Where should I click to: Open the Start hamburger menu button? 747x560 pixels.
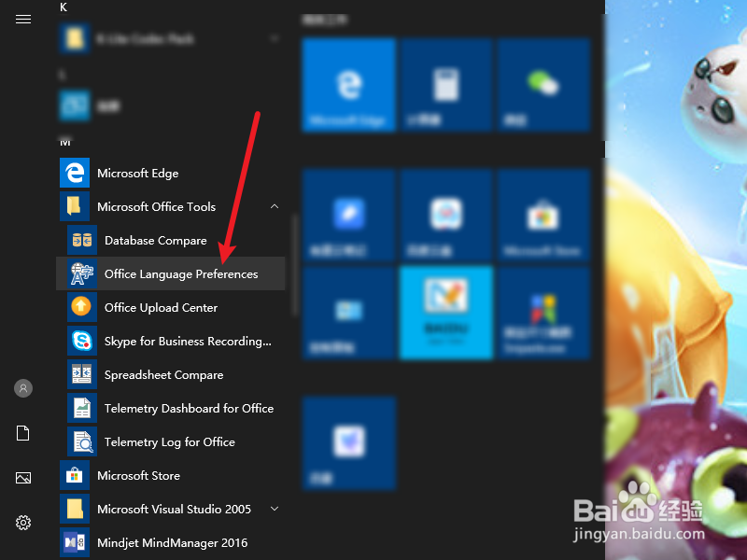[x=22, y=19]
